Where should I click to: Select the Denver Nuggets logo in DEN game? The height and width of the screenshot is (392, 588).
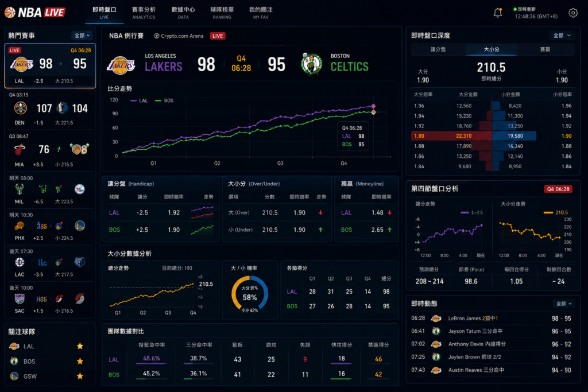point(20,108)
